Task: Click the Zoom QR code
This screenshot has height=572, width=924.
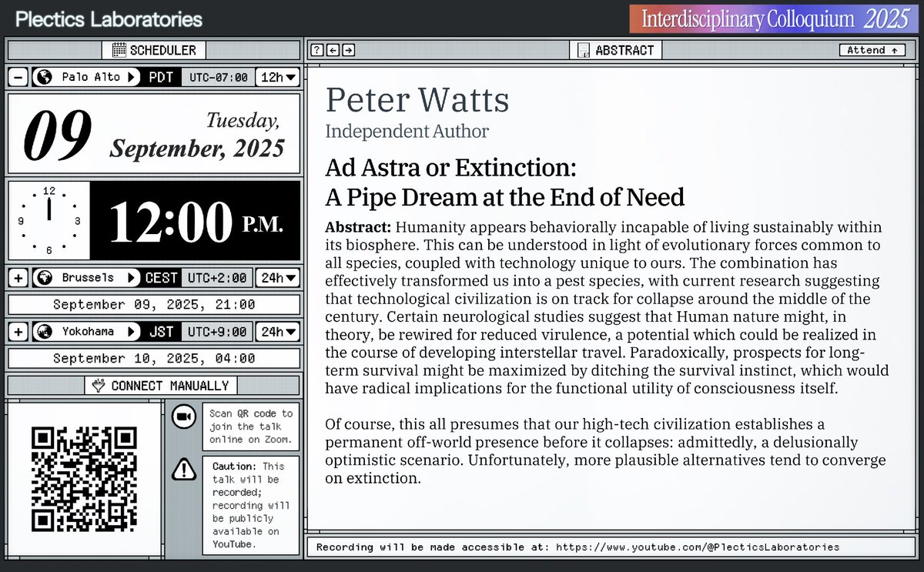Action: click(85, 478)
